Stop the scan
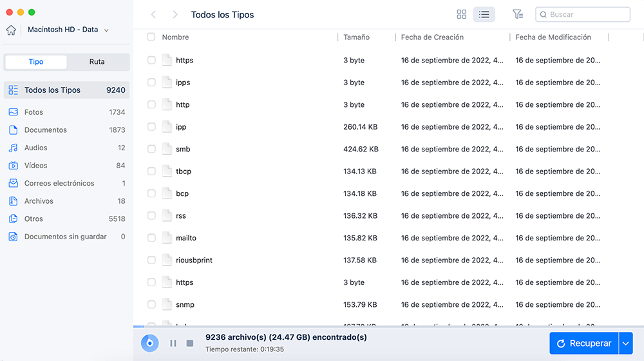 190,343
